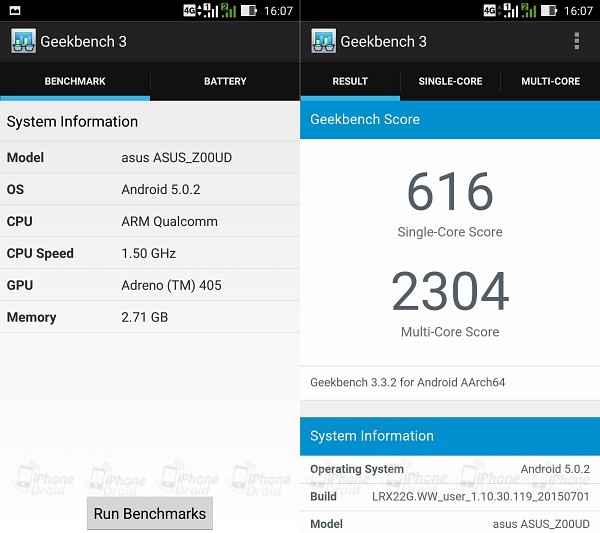Open the SINGLE-CORE tab
The width and height of the screenshot is (600, 533).
pos(450,81)
